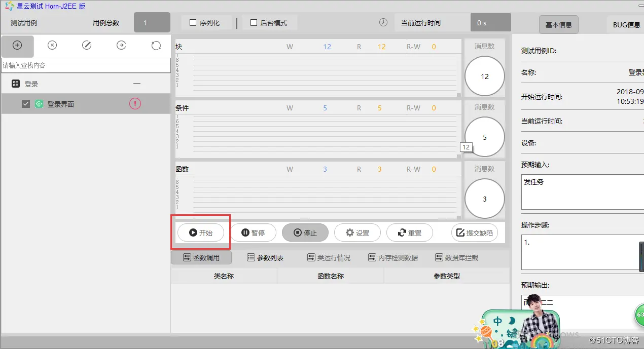Collapse the 登录 group with minus
This screenshot has width=644, height=349.
coord(136,84)
